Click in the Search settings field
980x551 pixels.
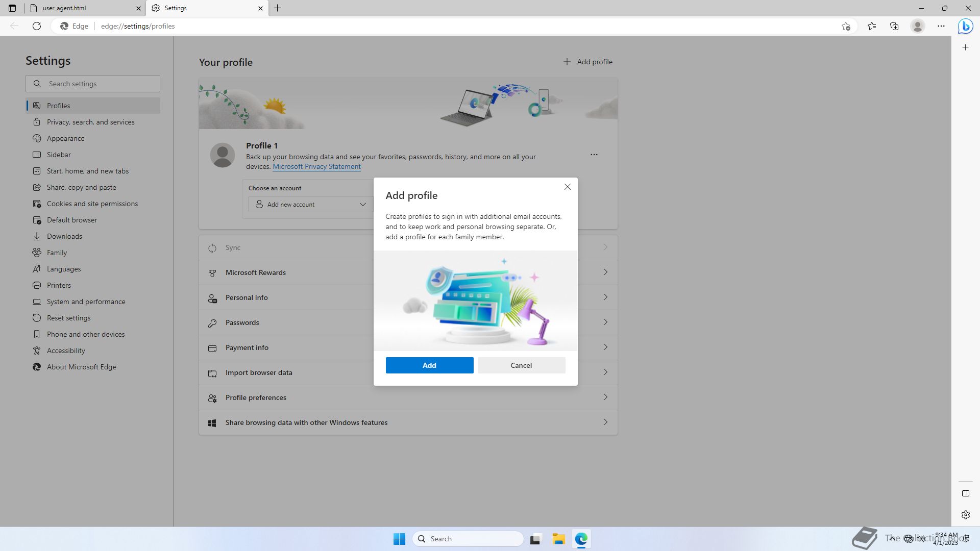(x=93, y=84)
